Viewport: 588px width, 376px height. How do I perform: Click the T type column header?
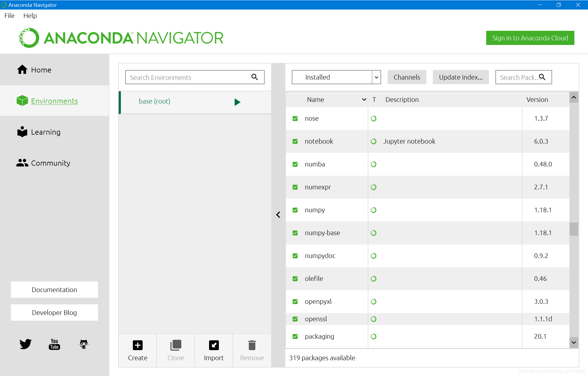coord(374,100)
